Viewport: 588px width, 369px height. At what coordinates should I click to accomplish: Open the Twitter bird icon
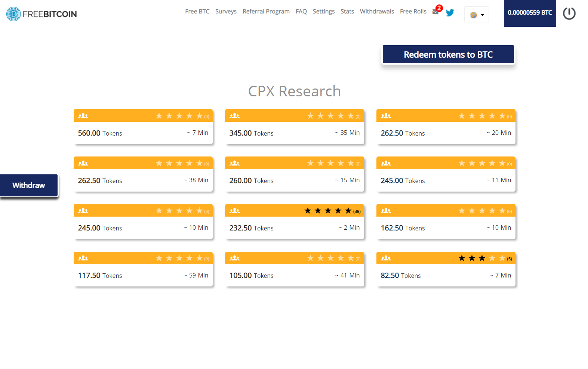point(450,13)
